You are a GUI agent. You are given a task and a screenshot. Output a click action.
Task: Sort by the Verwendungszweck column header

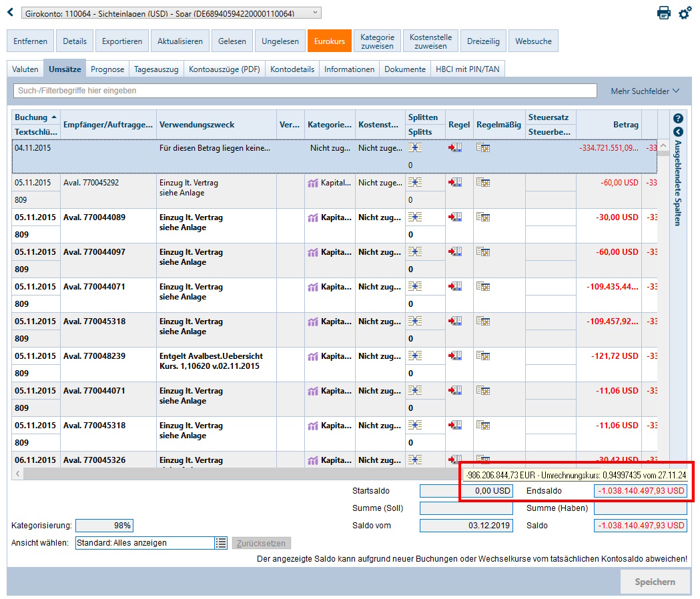pyautogui.click(x=216, y=125)
